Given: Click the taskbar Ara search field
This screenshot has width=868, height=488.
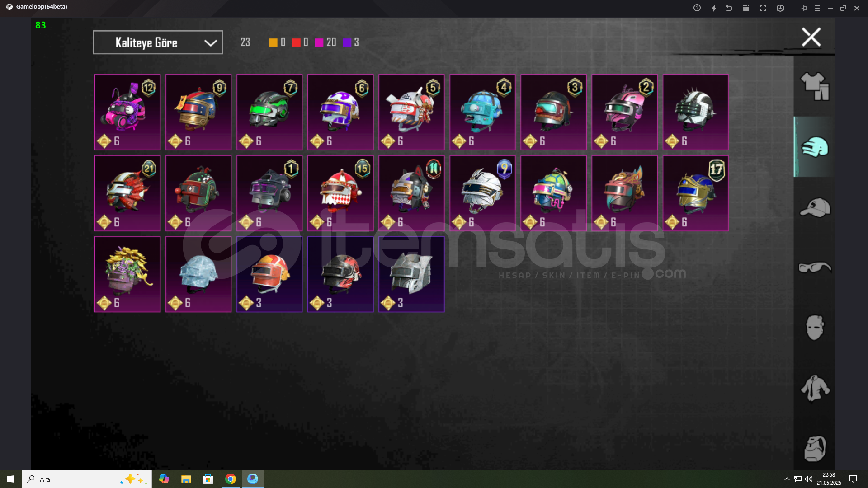Looking at the screenshot, I should point(87,479).
